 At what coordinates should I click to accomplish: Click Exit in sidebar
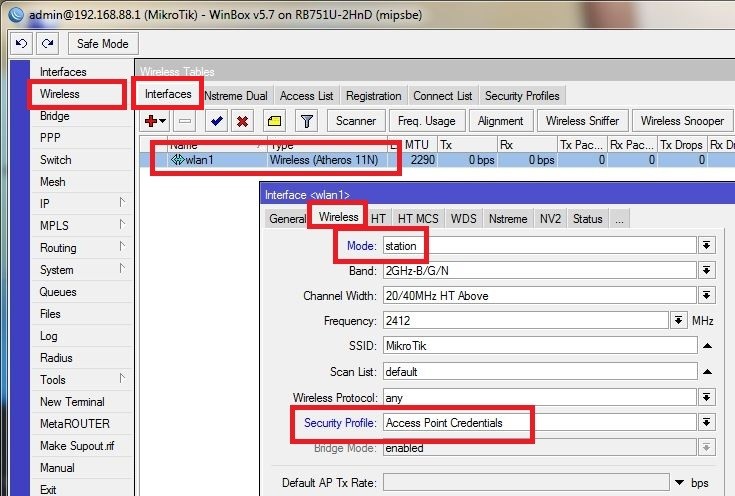[x=48, y=489]
